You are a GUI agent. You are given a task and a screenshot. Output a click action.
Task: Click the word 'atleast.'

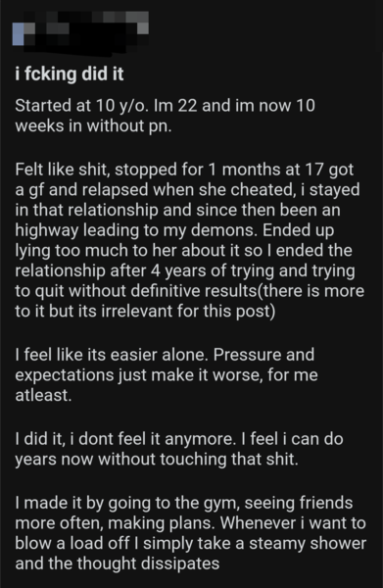pyautogui.click(x=43, y=395)
